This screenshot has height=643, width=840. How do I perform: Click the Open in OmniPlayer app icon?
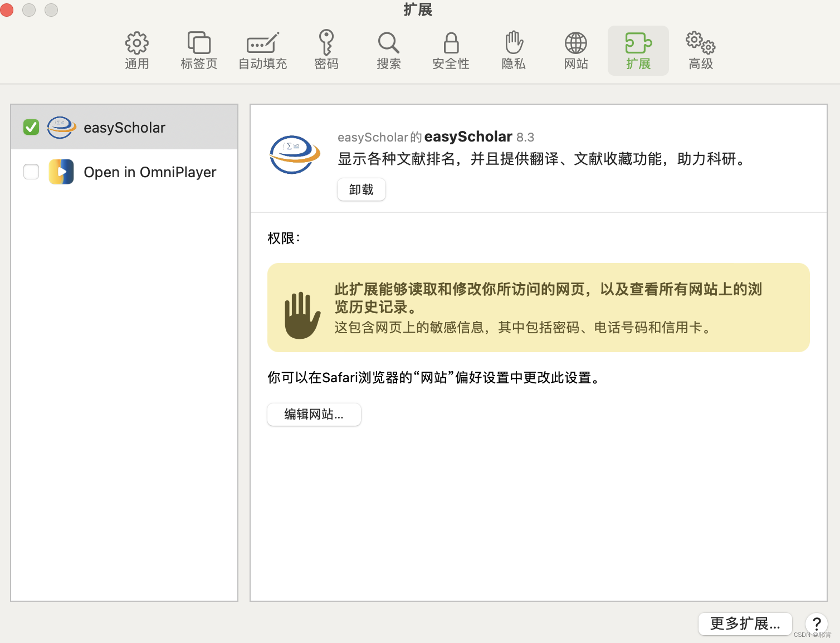tap(61, 172)
